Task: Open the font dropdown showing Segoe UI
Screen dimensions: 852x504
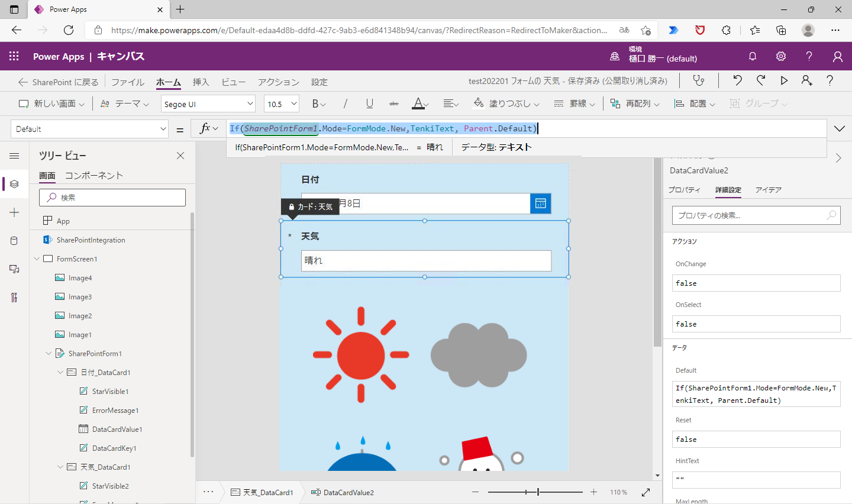Action: pos(208,104)
